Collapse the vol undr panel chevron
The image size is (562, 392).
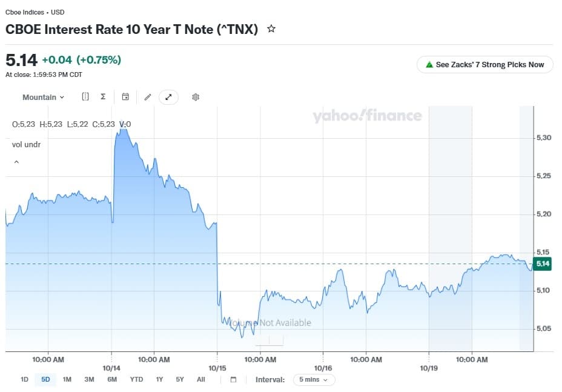(x=16, y=162)
